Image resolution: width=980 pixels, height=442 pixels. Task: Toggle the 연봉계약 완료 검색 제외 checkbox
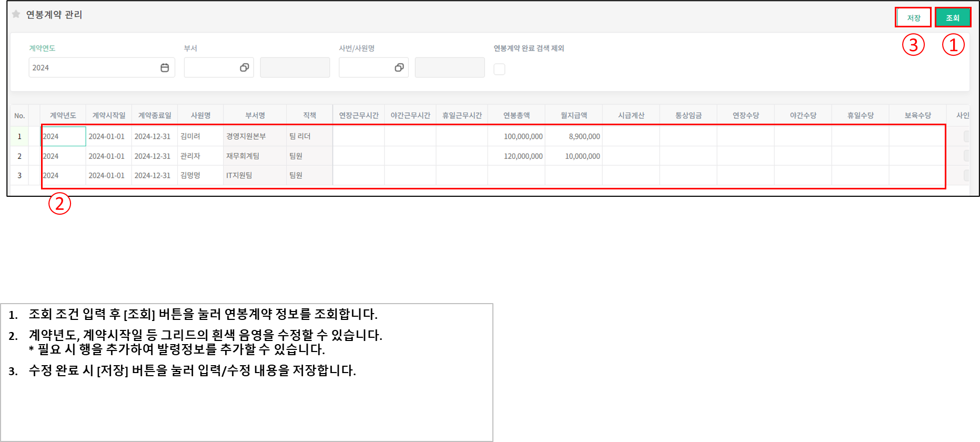point(499,69)
